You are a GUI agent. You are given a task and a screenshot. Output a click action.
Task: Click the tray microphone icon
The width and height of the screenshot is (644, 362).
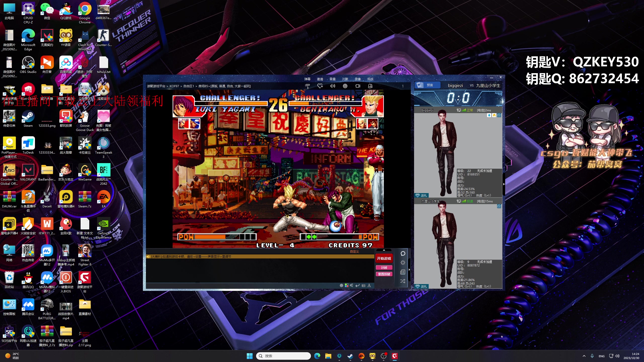pyautogui.click(x=592, y=356)
